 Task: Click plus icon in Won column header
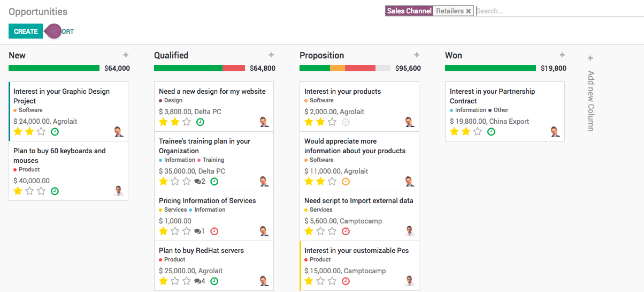[562, 55]
